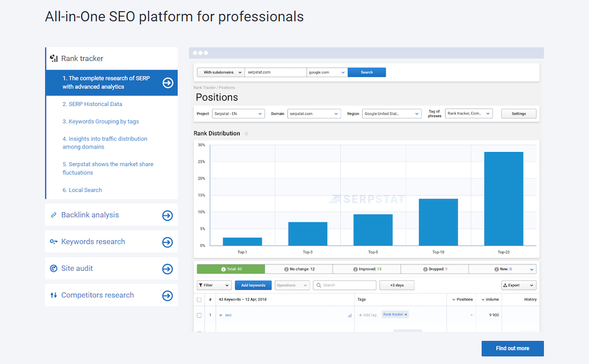This screenshot has width=589, height=364.
Task: Click the Rank Distribution info icon
Action: 246,134
